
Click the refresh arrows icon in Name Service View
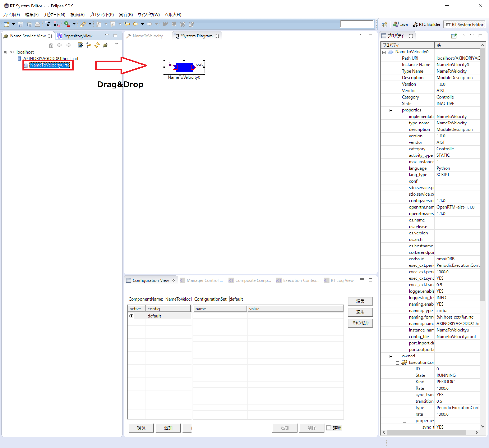pos(97,45)
